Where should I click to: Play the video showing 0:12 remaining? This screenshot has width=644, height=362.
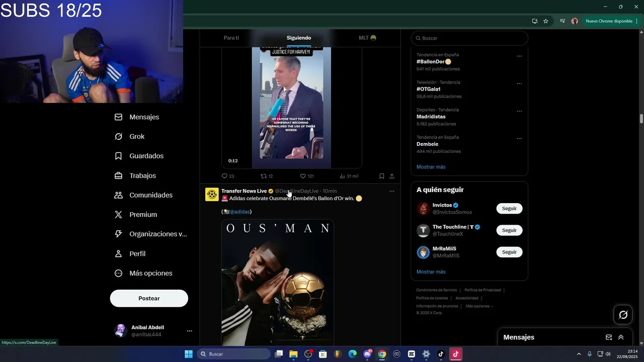(292, 108)
